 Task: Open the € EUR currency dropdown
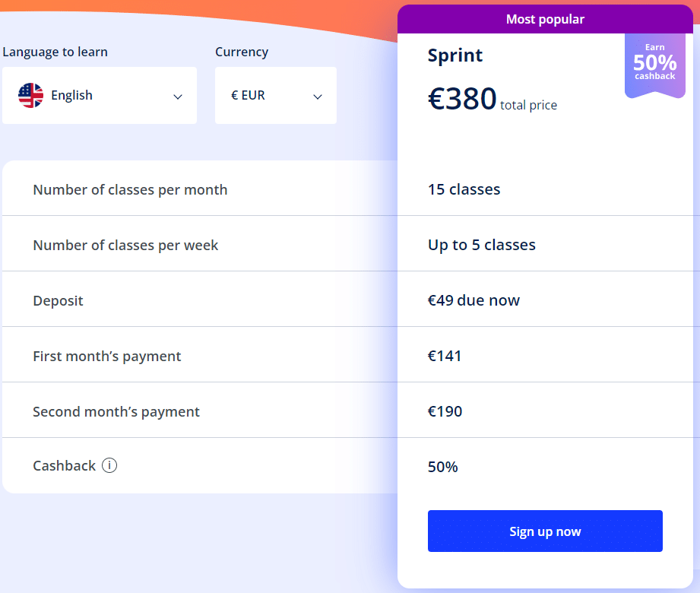click(276, 95)
